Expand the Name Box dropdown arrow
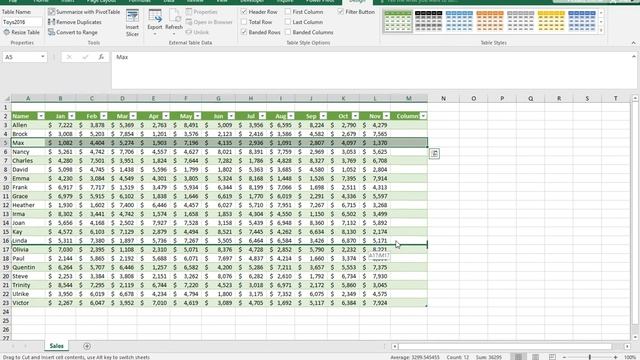640x360 pixels. coord(42,57)
